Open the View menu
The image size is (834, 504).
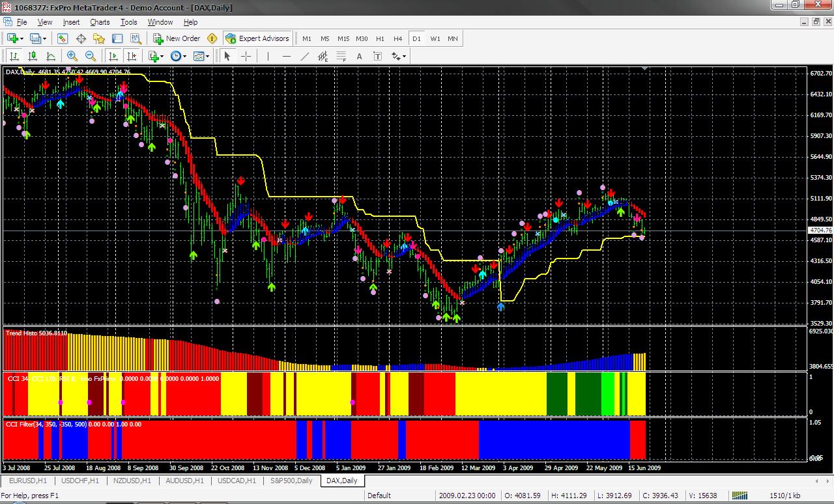pos(45,22)
